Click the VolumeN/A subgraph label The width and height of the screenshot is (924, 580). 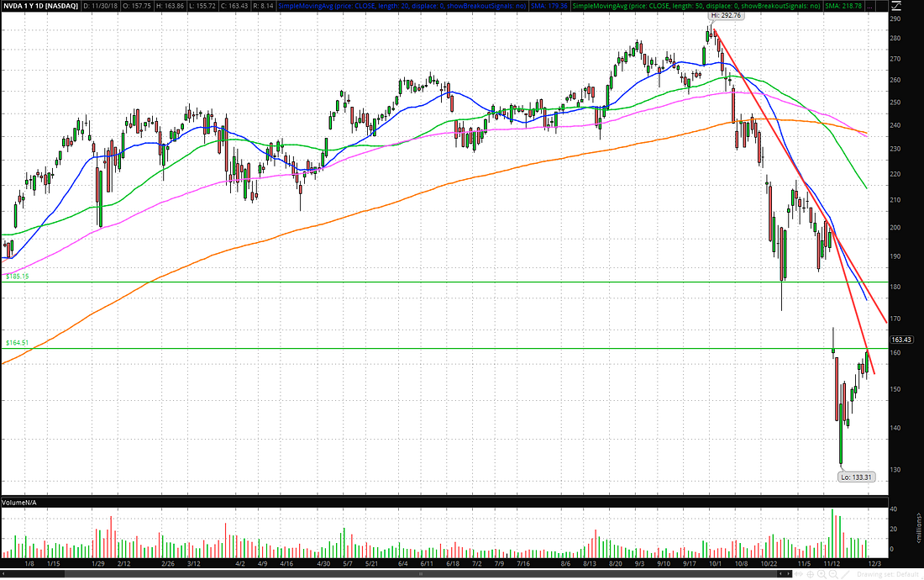(18, 502)
